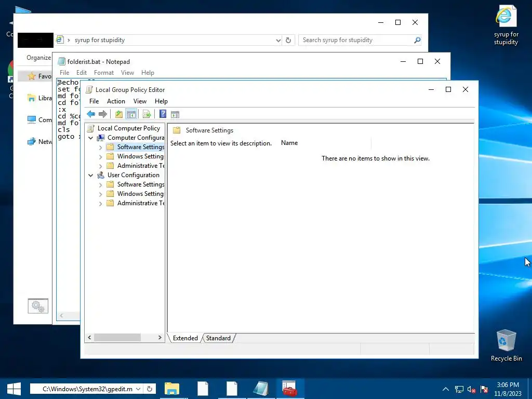
Task: Open the Windows Start menu
Action: (14, 389)
